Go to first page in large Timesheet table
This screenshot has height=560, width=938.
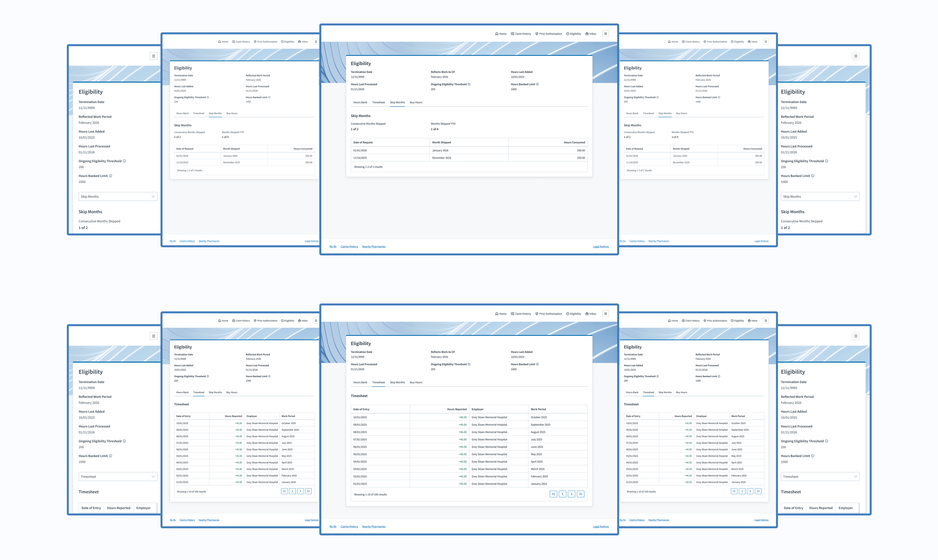click(x=553, y=494)
